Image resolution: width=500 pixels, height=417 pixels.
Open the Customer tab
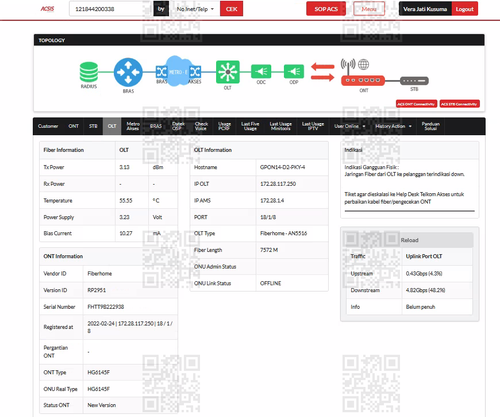tap(48, 126)
